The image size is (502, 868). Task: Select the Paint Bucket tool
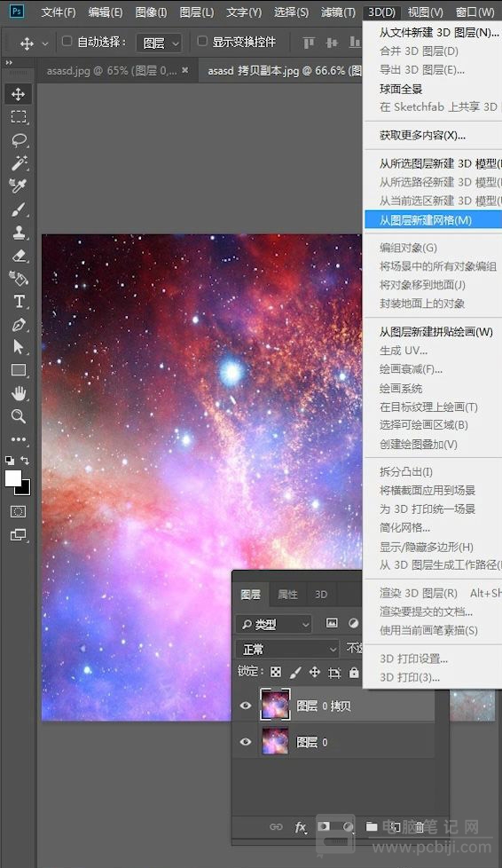(19, 279)
